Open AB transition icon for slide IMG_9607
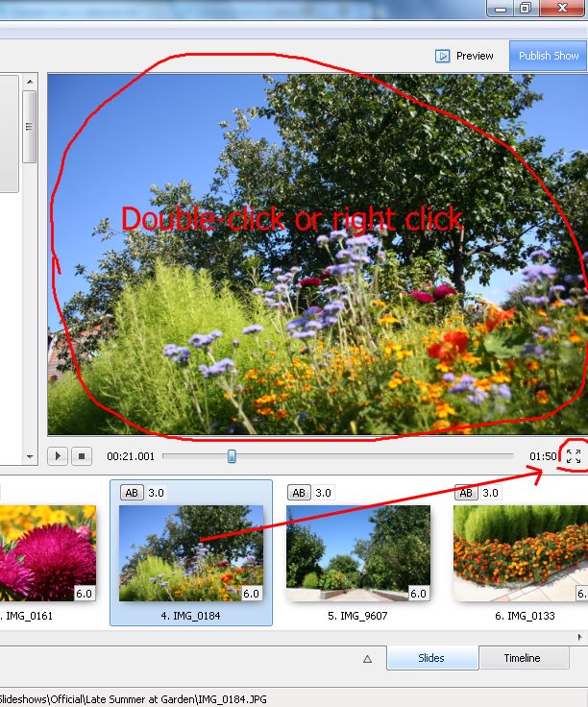This screenshot has width=588, height=707. click(x=299, y=493)
